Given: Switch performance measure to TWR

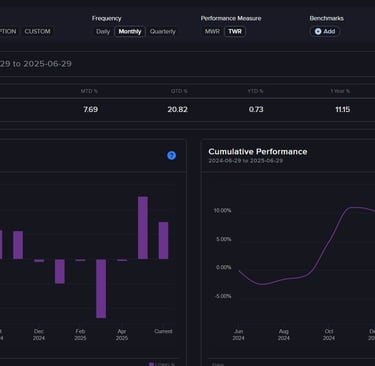Looking at the screenshot, I should point(235,32).
